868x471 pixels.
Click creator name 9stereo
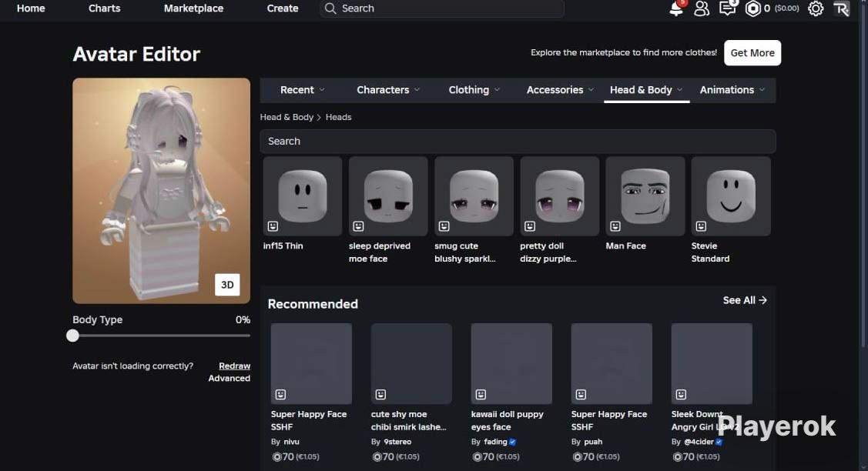[x=397, y=442]
